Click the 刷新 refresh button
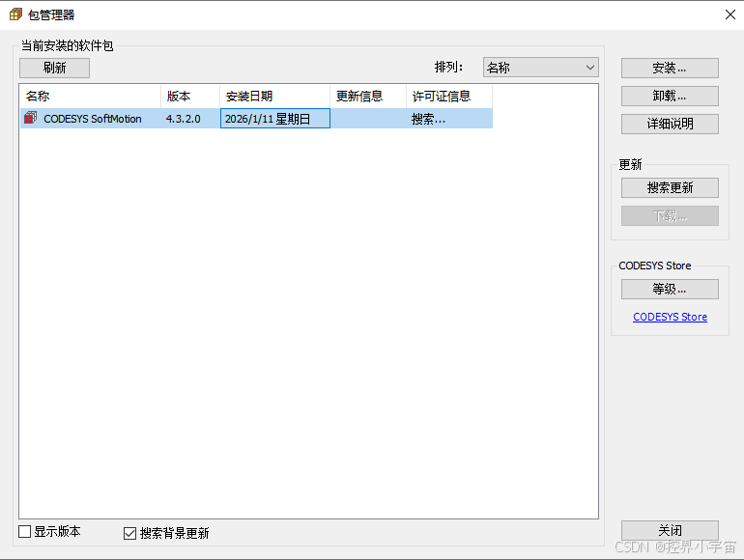 (x=54, y=68)
